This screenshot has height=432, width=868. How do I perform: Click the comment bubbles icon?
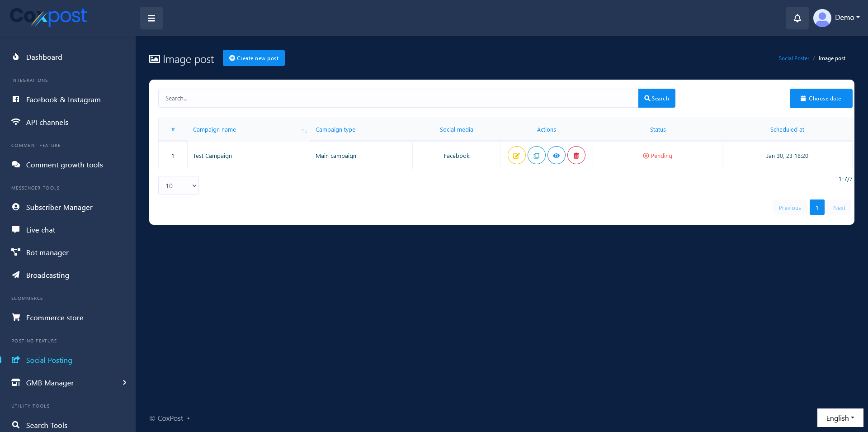tap(16, 164)
